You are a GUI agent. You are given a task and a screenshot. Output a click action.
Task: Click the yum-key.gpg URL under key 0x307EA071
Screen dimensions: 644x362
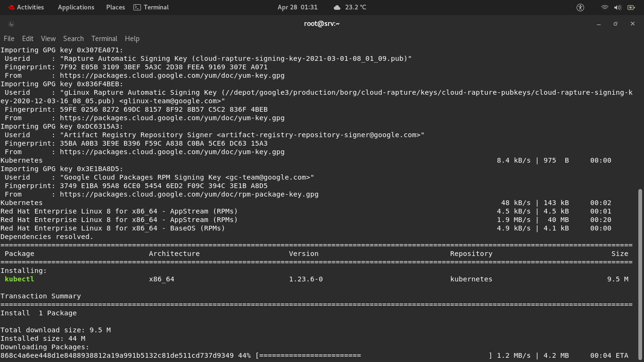coord(172,75)
